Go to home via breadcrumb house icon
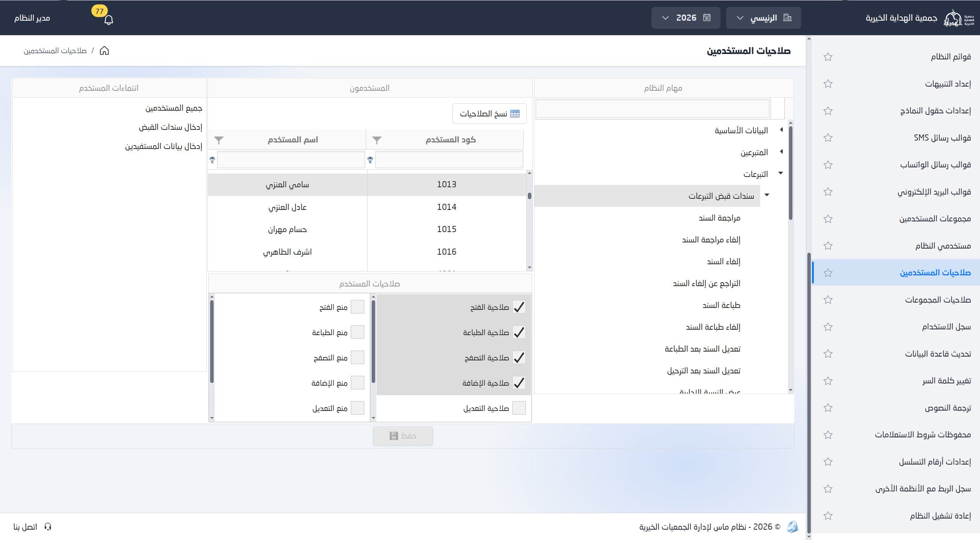 (x=104, y=51)
